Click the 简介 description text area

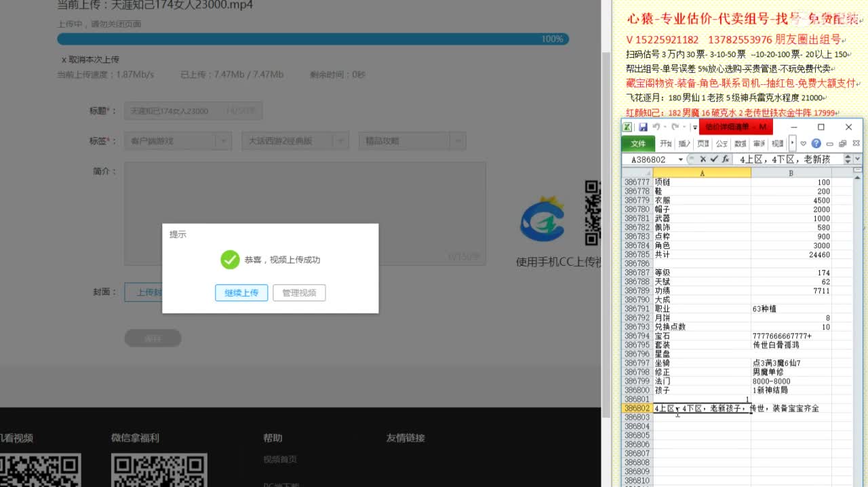pyautogui.click(x=305, y=213)
